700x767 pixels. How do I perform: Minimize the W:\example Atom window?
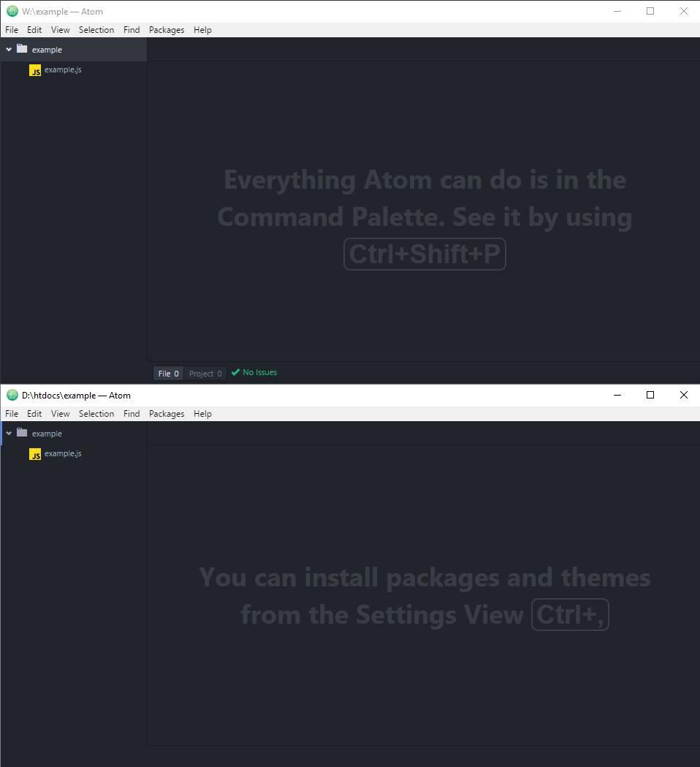(617, 11)
